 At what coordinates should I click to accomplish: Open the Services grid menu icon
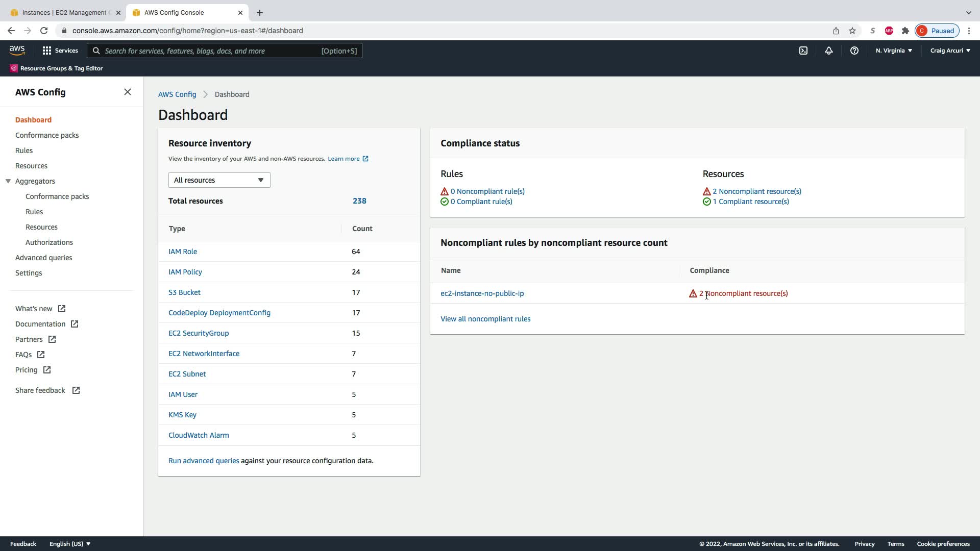pos(47,51)
